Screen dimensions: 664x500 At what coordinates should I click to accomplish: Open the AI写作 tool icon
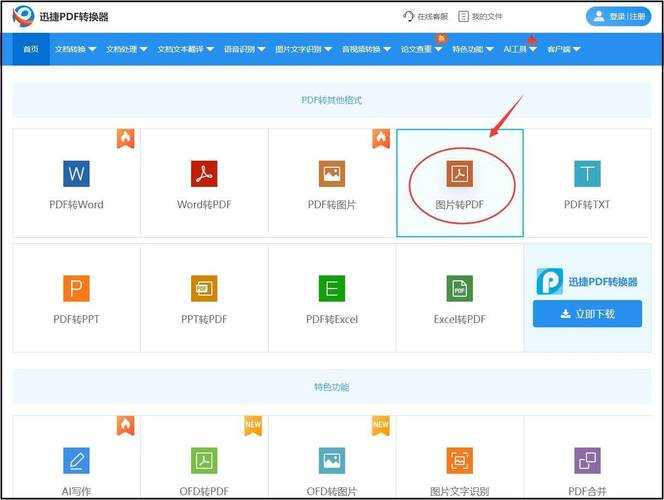point(76,460)
